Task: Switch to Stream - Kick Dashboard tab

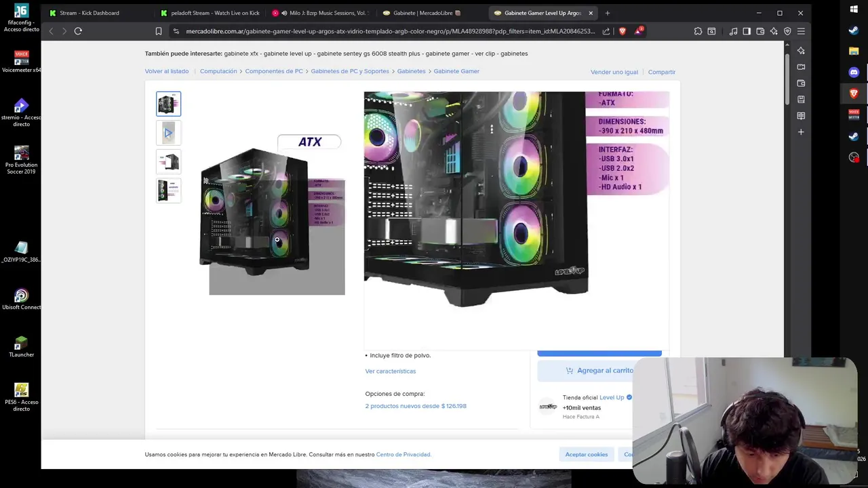Action: click(x=97, y=13)
